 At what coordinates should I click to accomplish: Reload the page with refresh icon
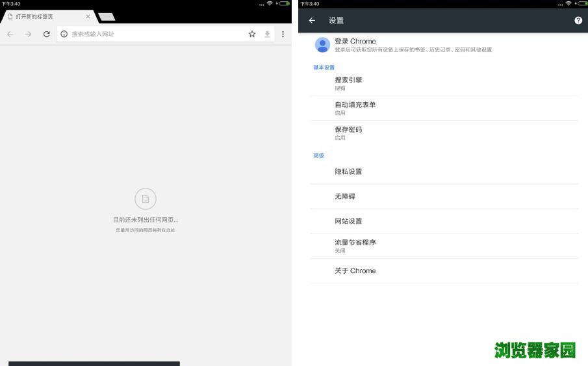click(x=46, y=34)
